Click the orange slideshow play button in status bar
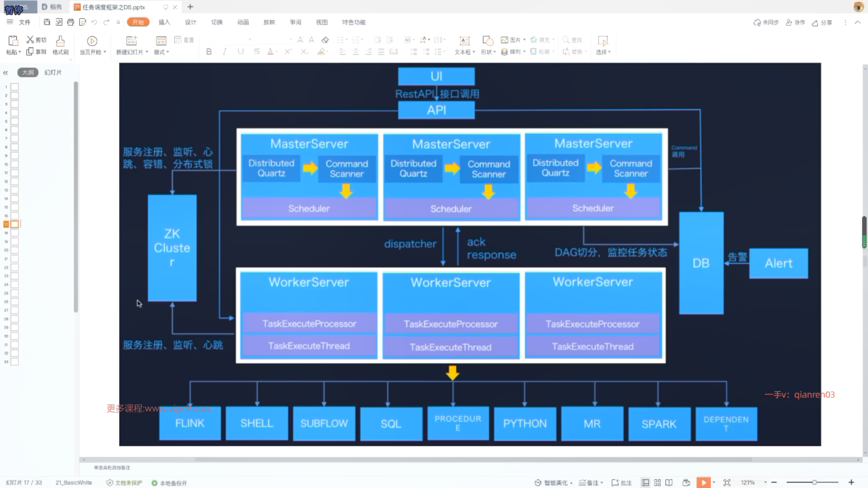The image size is (868, 488). click(x=703, y=483)
